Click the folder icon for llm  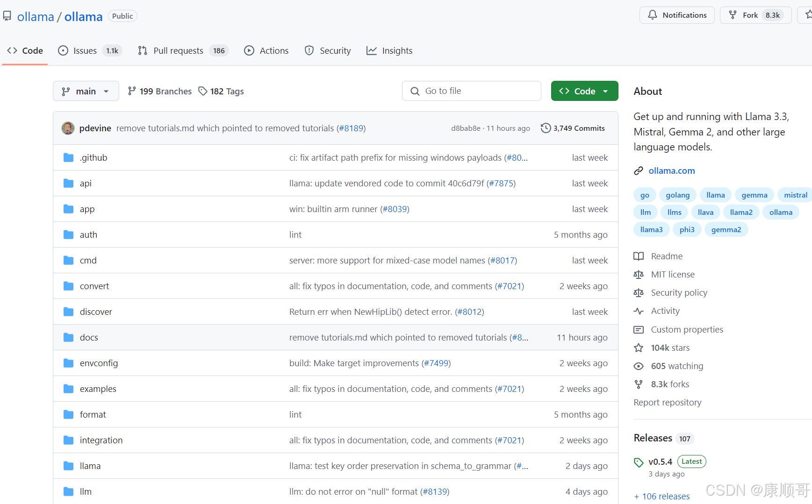point(68,491)
